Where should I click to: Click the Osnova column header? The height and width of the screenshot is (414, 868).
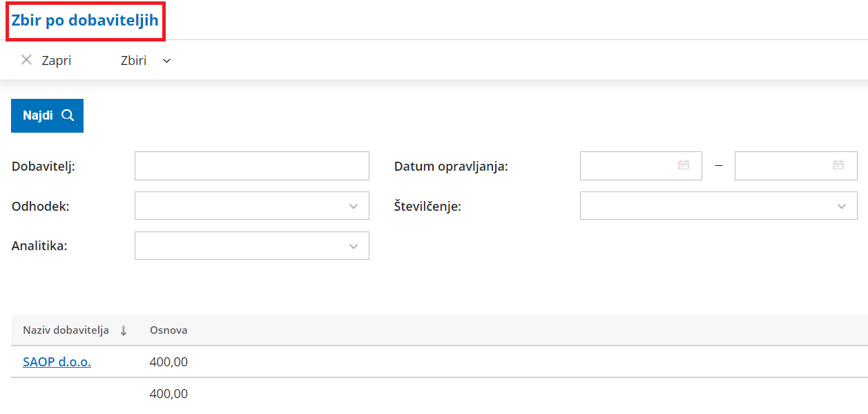(x=168, y=330)
